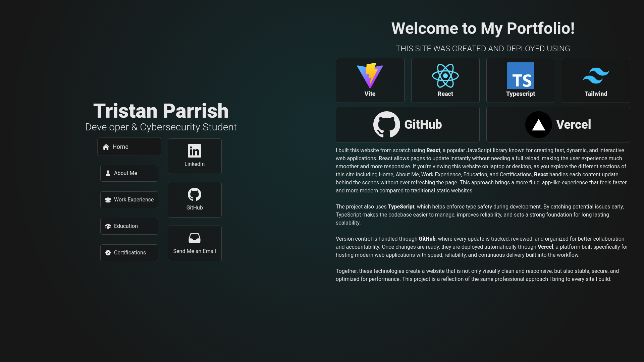Image resolution: width=644 pixels, height=362 pixels.
Task: Click the graduation cap icon beside Education
Action: tap(108, 226)
